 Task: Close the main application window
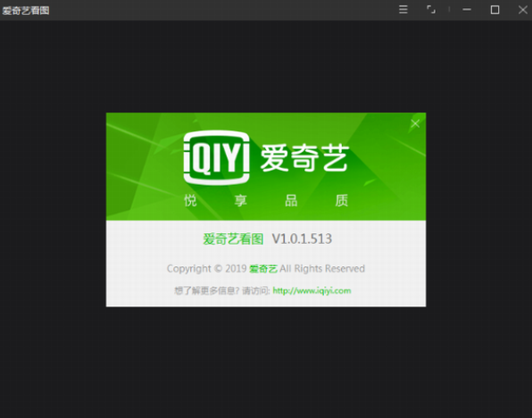click(523, 10)
